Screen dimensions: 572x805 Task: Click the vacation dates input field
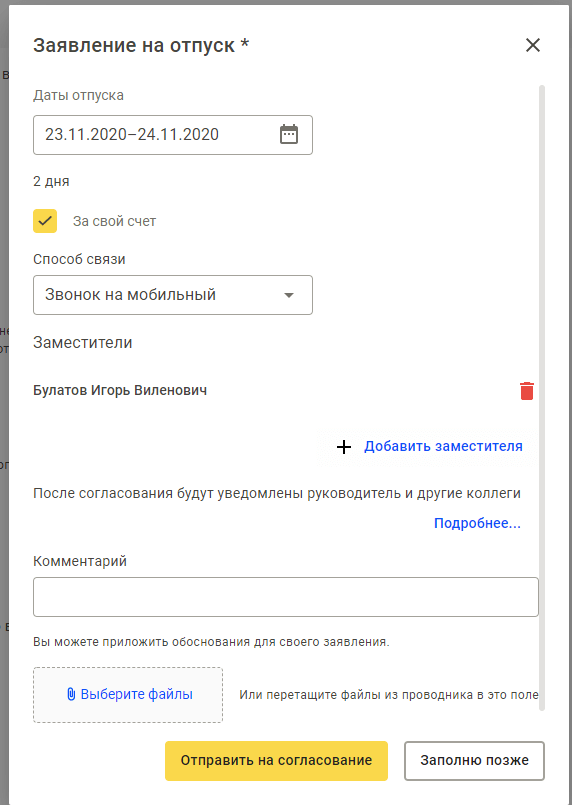(x=173, y=135)
